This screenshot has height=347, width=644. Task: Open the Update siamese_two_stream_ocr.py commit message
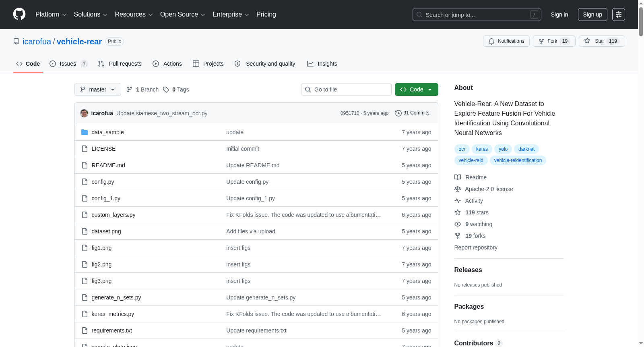[x=162, y=113]
